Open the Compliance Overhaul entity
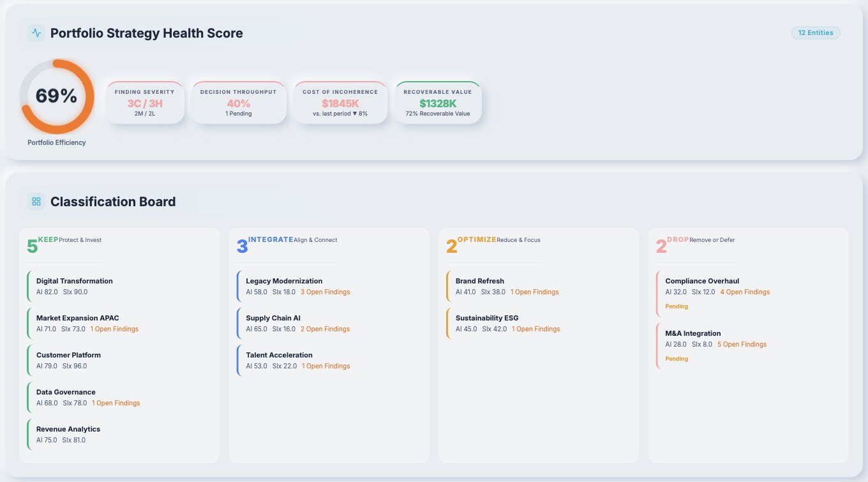This screenshot has height=482, width=868. (x=748, y=294)
